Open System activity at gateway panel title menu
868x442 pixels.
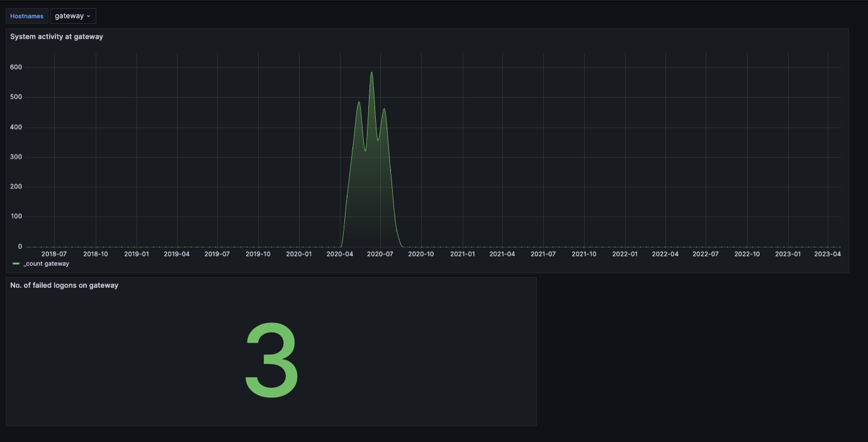click(x=57, y=37)
